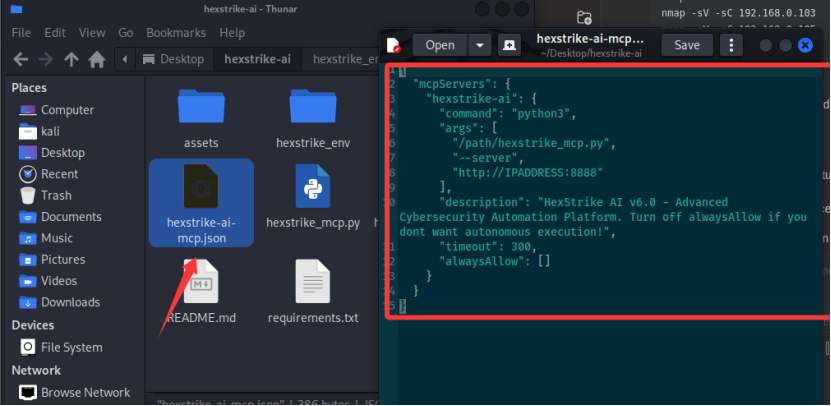The height and width of the screenshot is (406, 831).
Task: Click the new document tab icon
Action: [x=509, y=46]
